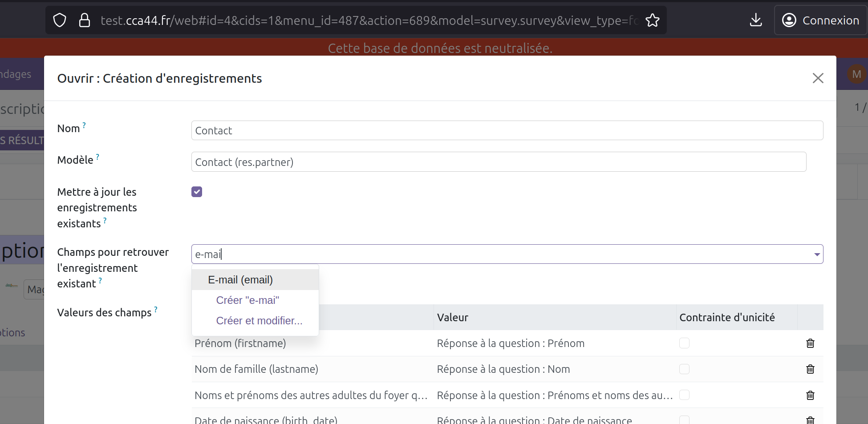Image resolution: width=868 pixels, height=424 pixels.
Task: Choose Créer "e-mai" option
Action: pyautogui.click(x=247, y=300)
